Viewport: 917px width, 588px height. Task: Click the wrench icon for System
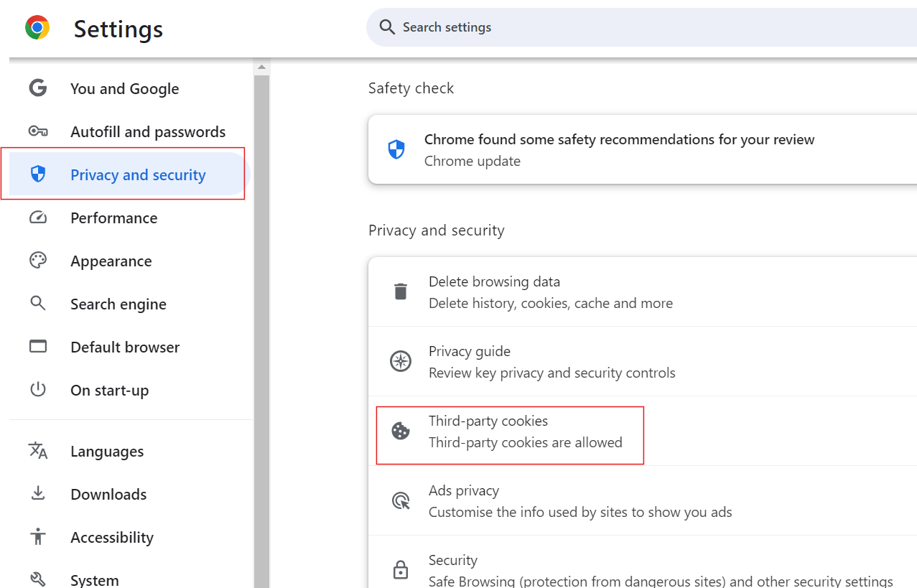(x=37, y=579)
